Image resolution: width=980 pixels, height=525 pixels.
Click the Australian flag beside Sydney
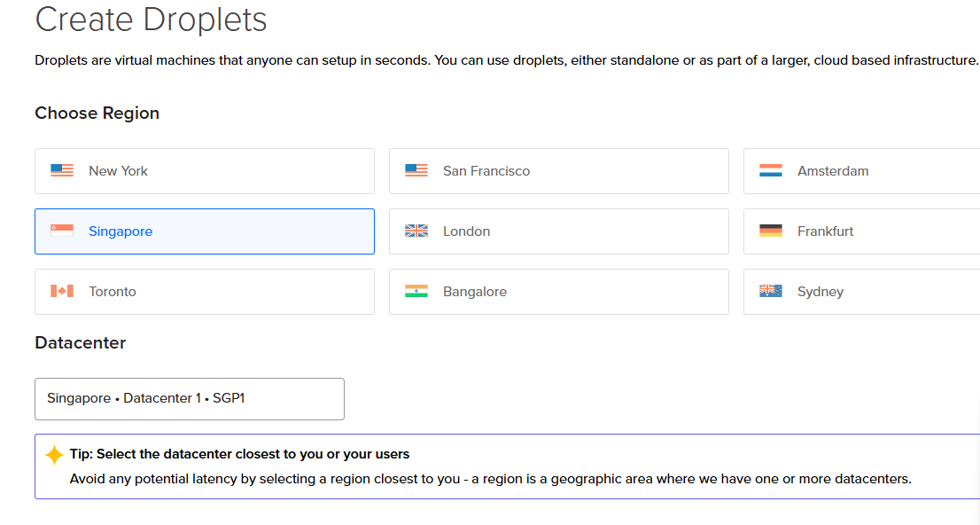[x=771, y=292]
